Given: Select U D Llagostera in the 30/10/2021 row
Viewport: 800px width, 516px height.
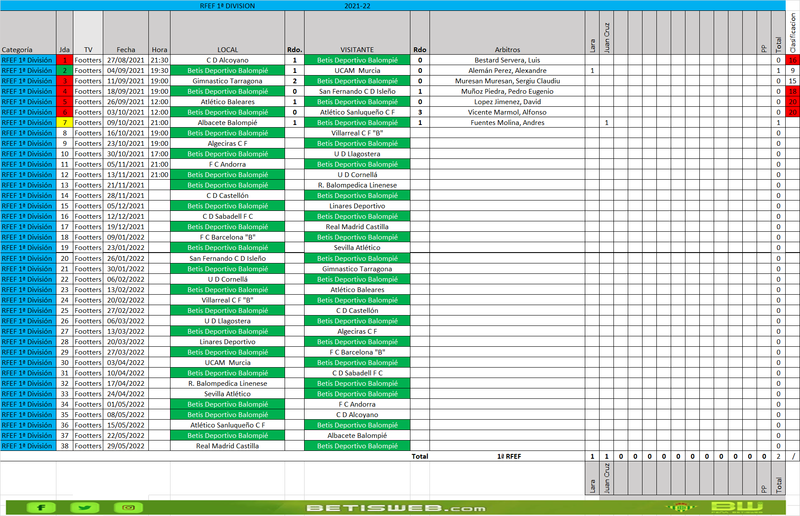Looking at the screenshot, I should click(x=357, y=154).
